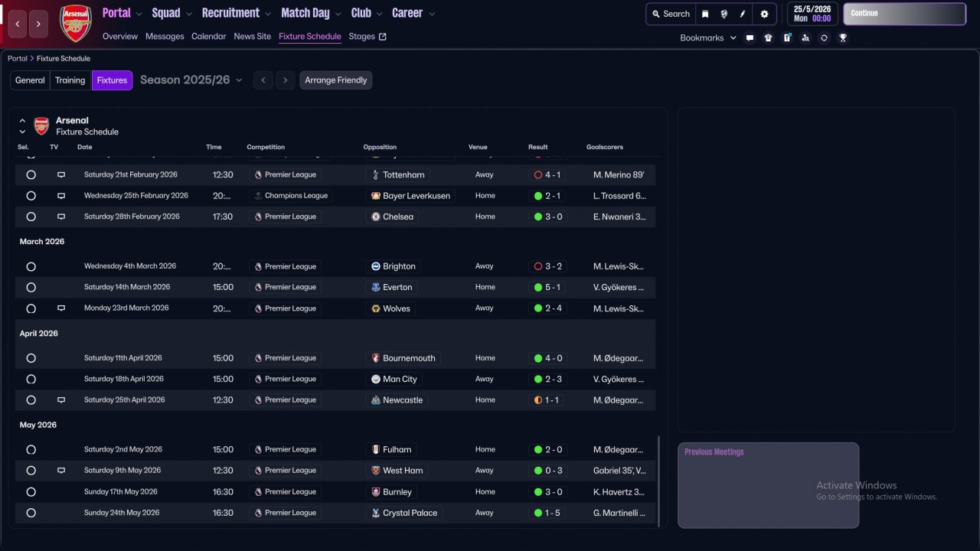This screenshot has width=980, height=551.
Task: Click the TV icon for the West Ham fixture
Action: [61, 471]
